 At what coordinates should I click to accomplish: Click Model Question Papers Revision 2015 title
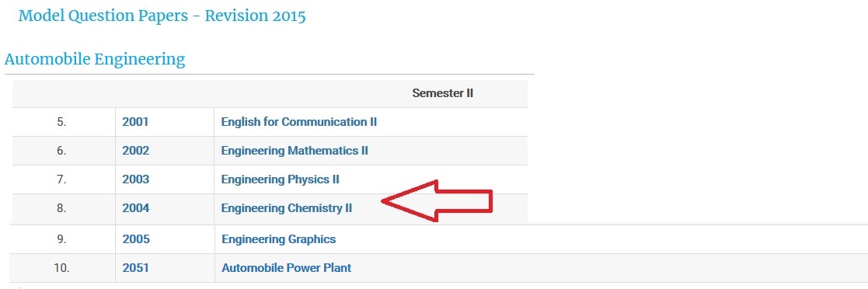coord(162,16)
